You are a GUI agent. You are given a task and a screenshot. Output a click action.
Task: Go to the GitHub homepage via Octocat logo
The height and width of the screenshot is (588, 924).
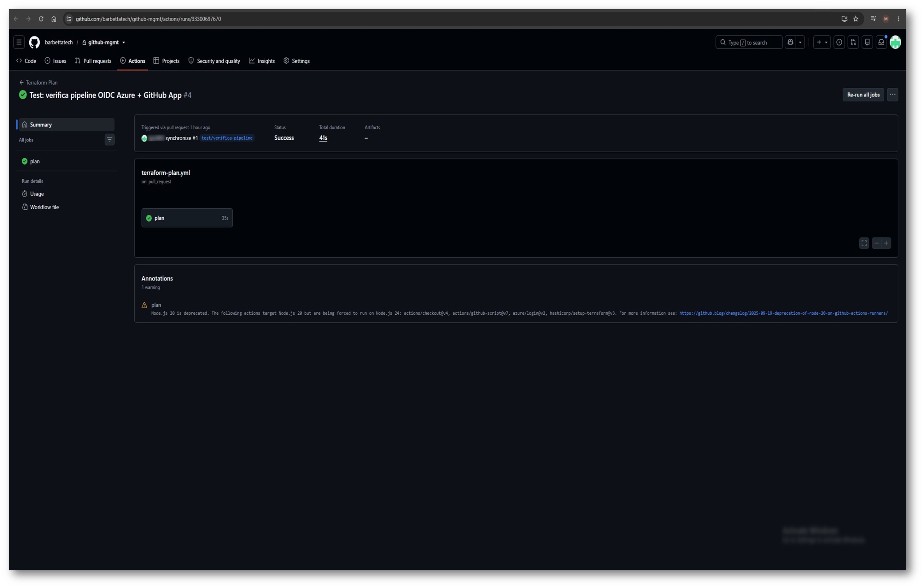[x=35, y=42]
